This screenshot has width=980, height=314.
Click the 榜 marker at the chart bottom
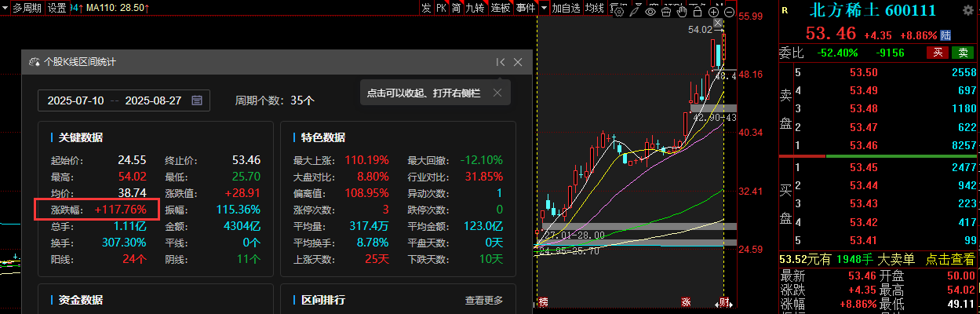click(542, 302)
